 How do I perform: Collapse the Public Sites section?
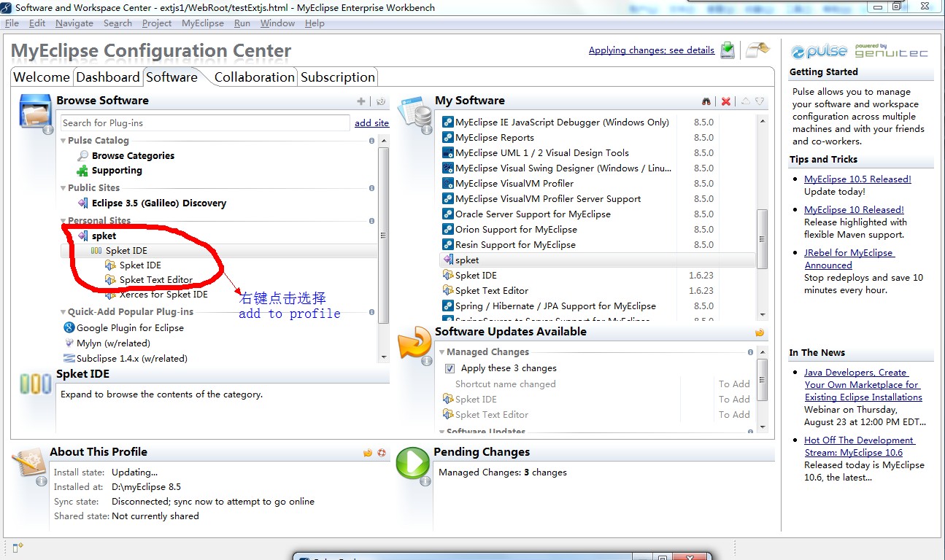63,188
